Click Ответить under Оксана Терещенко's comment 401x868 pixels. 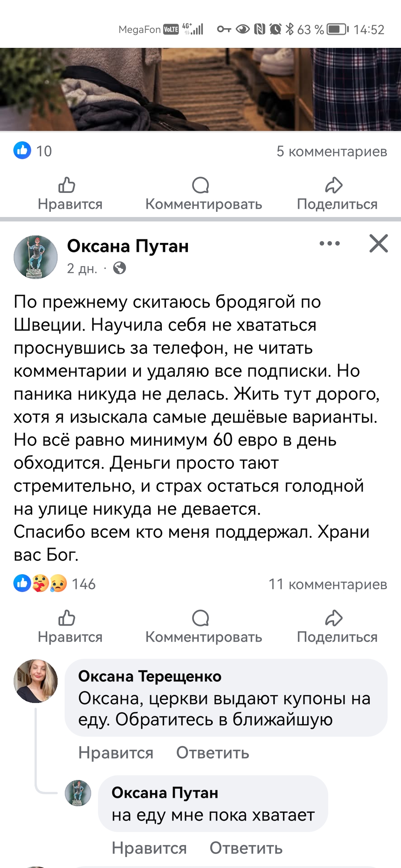coord(213,753)
